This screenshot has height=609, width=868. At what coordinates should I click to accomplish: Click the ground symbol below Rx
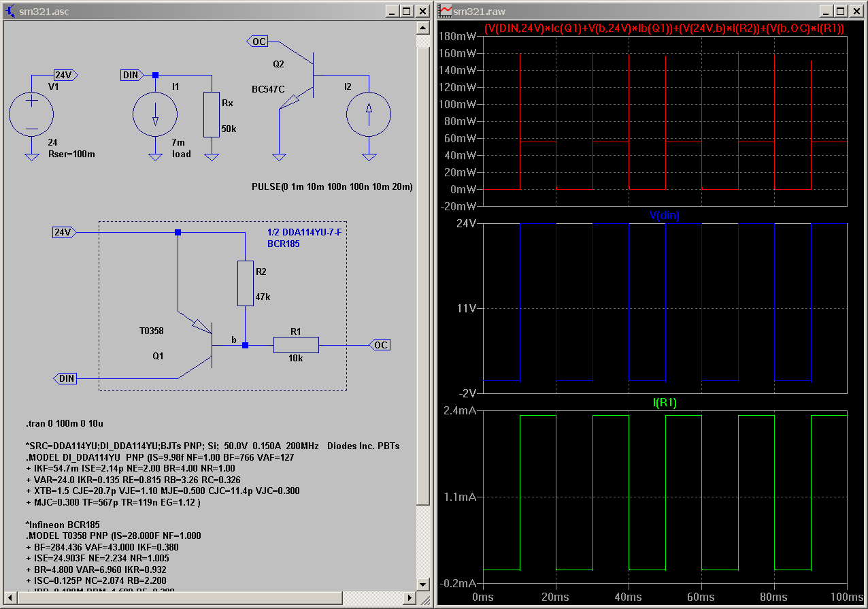(x=212, y=157)
